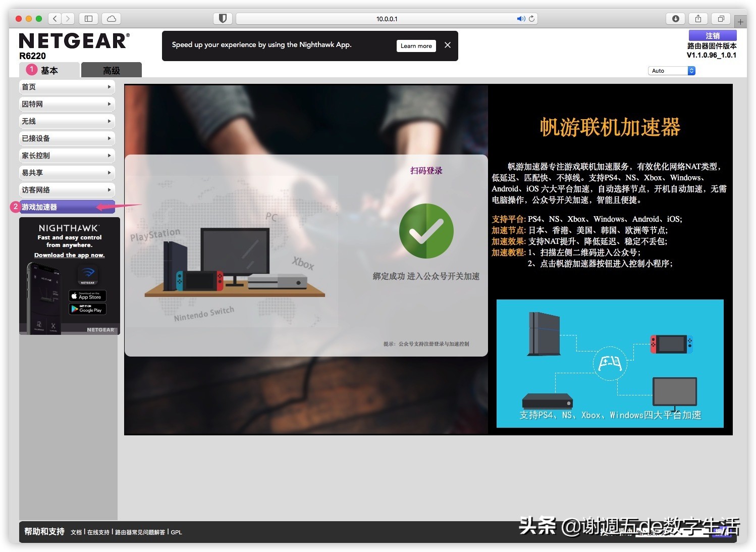Click the share icon in the browser toolbar
The image size is (756, 552).
pyautogui.click(x=698, y=18)
